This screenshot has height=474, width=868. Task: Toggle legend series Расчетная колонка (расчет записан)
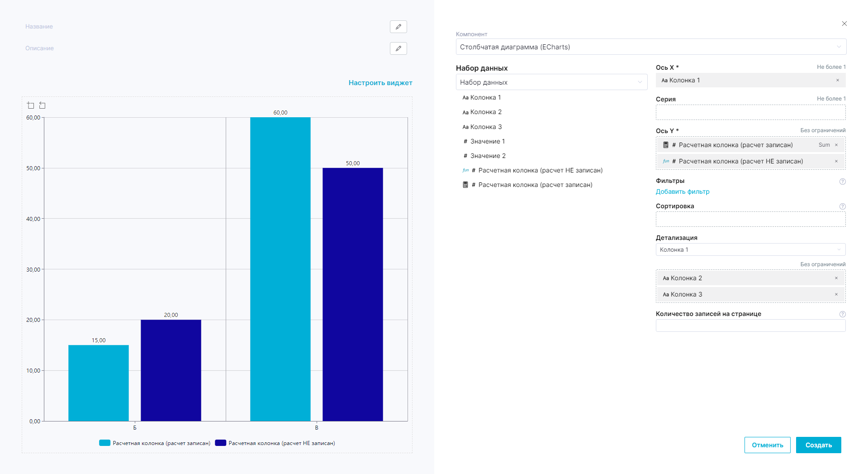coord(155,443)
